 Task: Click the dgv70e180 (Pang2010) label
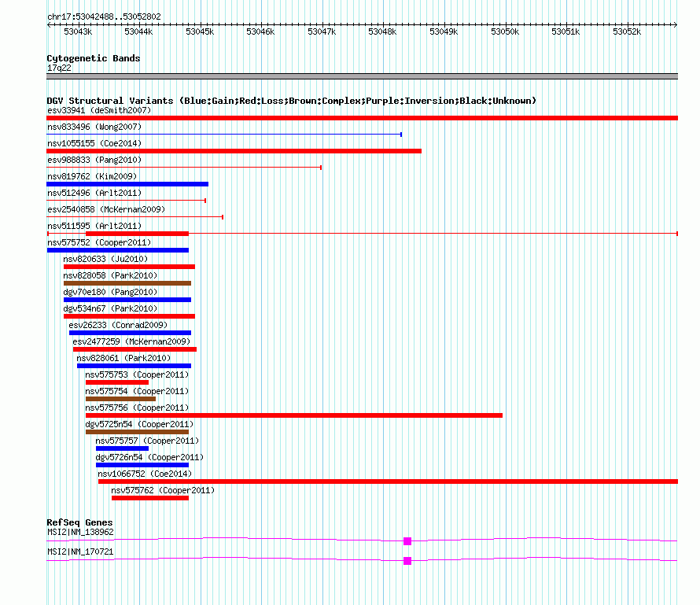click(110, 292)
